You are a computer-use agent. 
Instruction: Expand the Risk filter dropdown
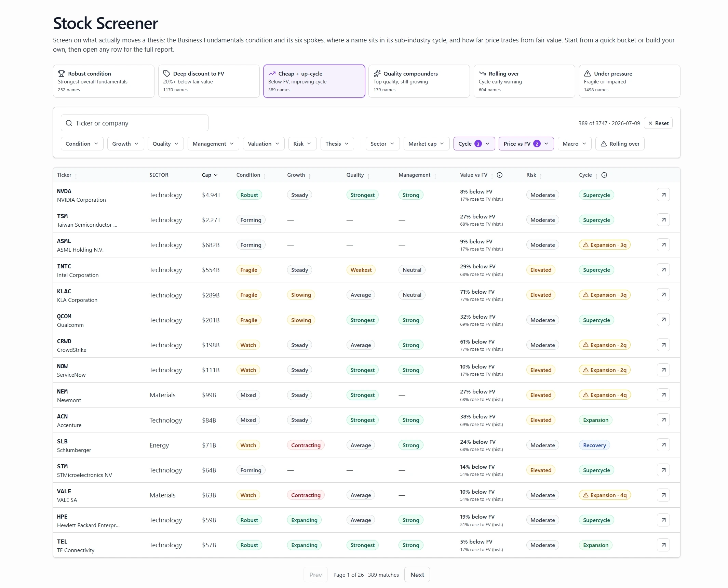tap(302, 144)
